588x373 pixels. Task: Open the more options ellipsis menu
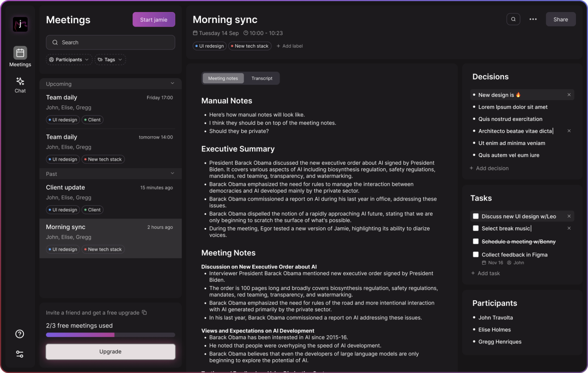point(533,19)
